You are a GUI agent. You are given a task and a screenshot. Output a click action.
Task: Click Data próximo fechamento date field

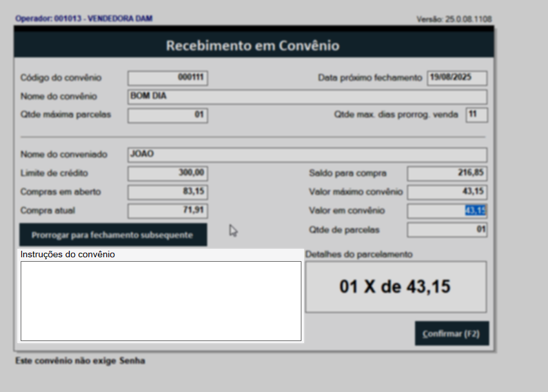[457, 78]
